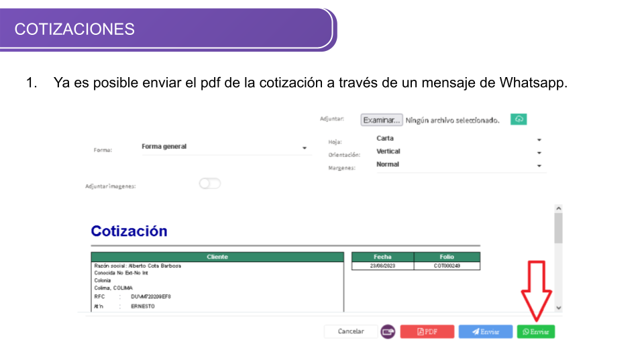This screenshot has width=644, height=362.
Task: Click the red PDF button
Action: point(427,332)
